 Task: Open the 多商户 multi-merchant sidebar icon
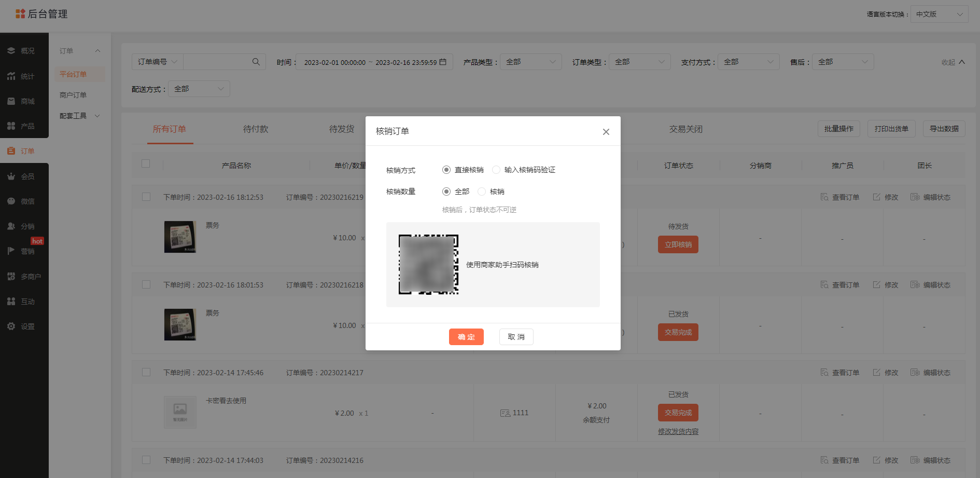tap(11, 277)
